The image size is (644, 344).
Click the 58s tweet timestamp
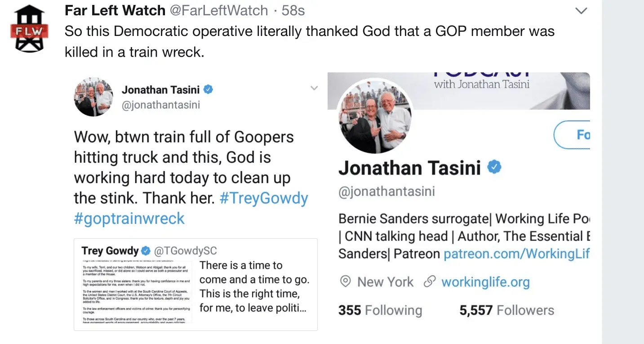pyautogui.click(x=293, y=10)
